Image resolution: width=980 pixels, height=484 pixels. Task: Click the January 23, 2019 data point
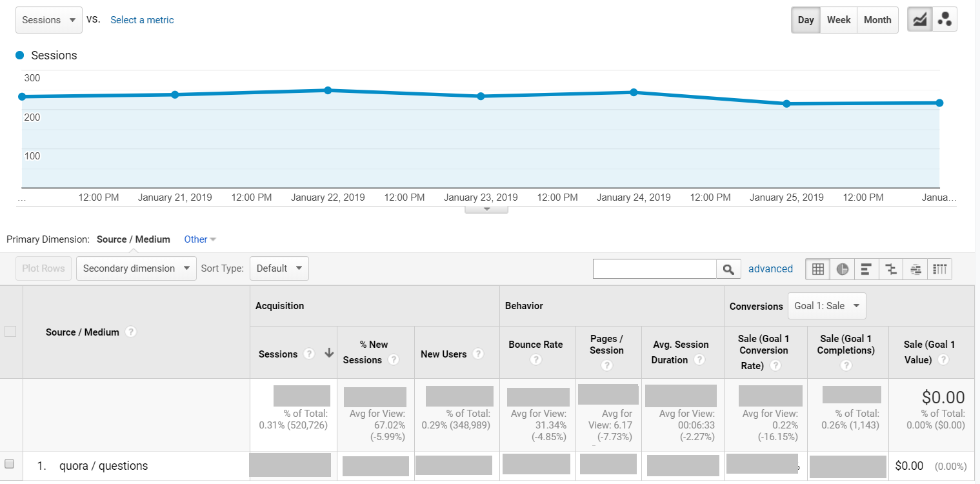click(481, 96)
